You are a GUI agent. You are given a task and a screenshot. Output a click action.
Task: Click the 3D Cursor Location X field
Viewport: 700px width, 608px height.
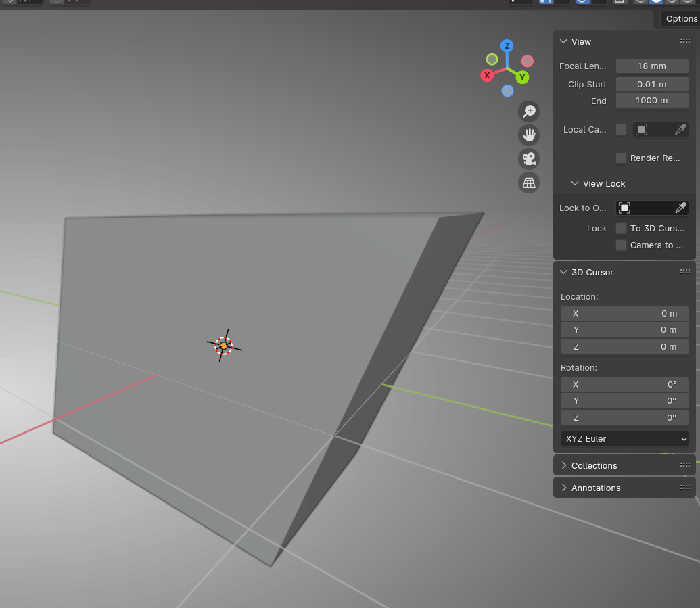point(624,314)
